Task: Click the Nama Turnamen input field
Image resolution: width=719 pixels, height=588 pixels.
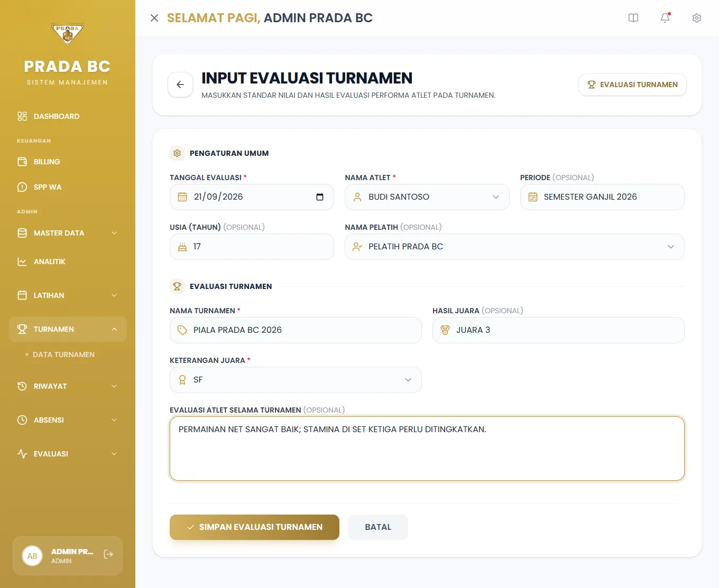Action: (x=296, y=330)
